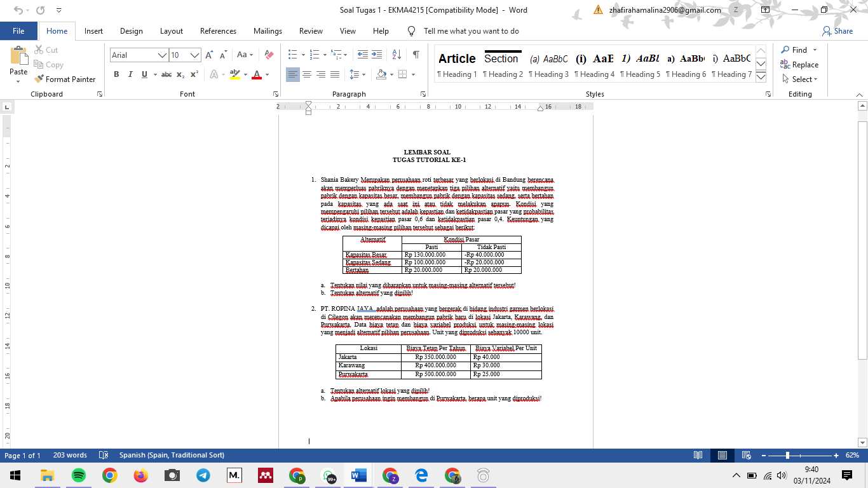Image resolution: width=868 pixels, height=488 pixels.
Task: Click the Format Painter button
Action: [64, 79]
